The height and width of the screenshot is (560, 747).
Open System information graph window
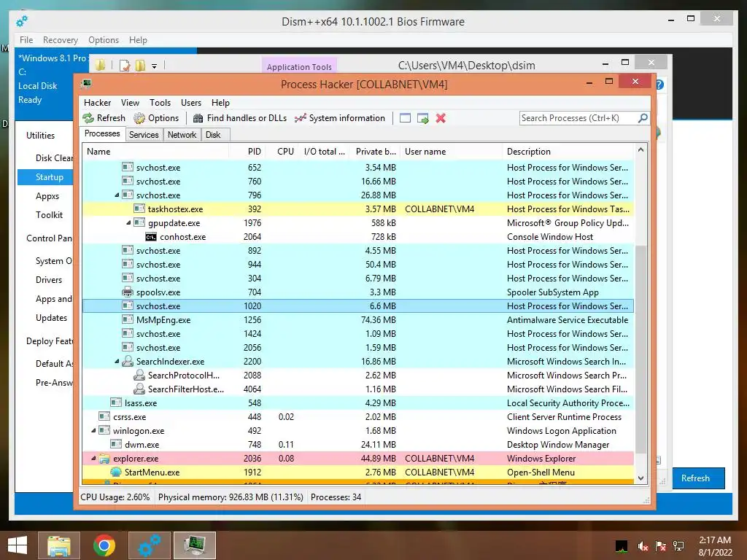point(340,118)
